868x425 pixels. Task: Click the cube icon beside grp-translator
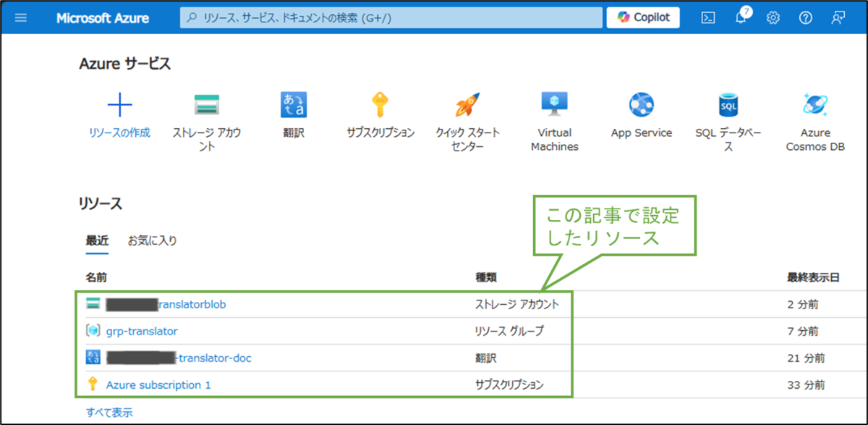click(93, 331)
